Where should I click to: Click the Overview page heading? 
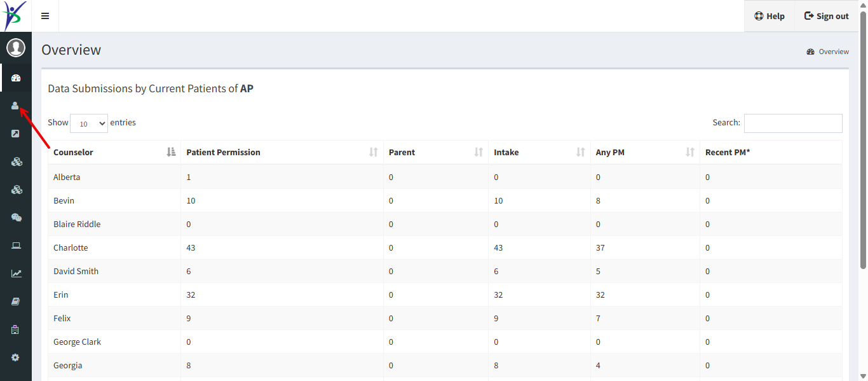tap(71, 50)
